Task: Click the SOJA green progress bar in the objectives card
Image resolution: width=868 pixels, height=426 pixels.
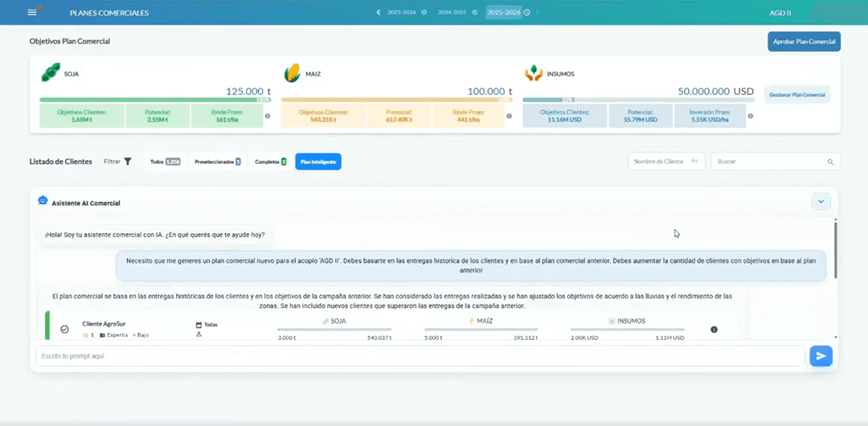Action: (x=155, y=100)
